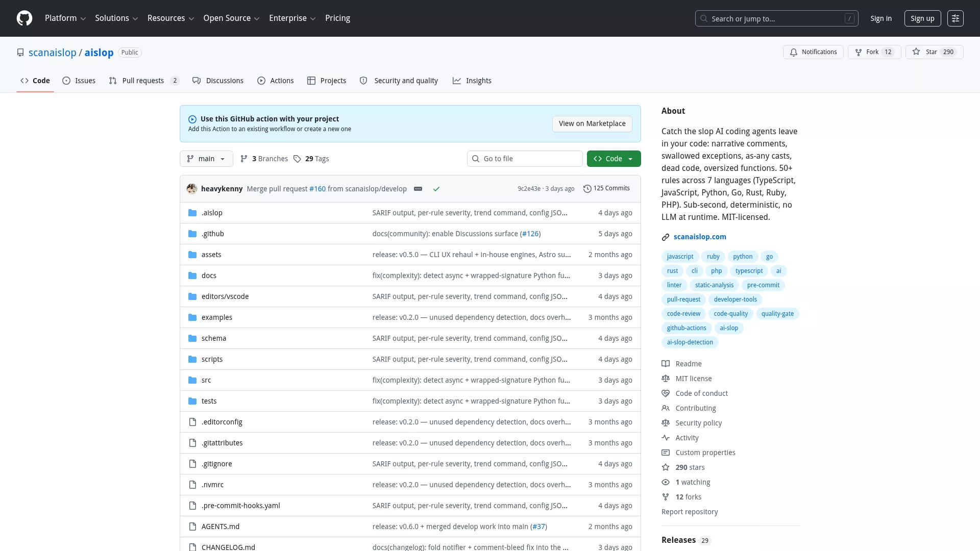Viewport: 980px width, 551px height.
Task: Open the Insights tab
Action: [x=472, y=81]
